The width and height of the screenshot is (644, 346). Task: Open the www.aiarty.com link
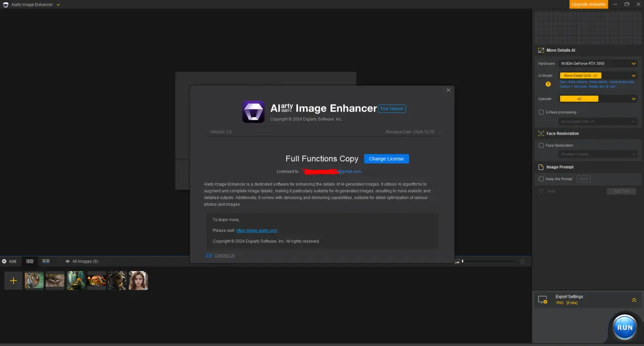(x=257, y=230)
